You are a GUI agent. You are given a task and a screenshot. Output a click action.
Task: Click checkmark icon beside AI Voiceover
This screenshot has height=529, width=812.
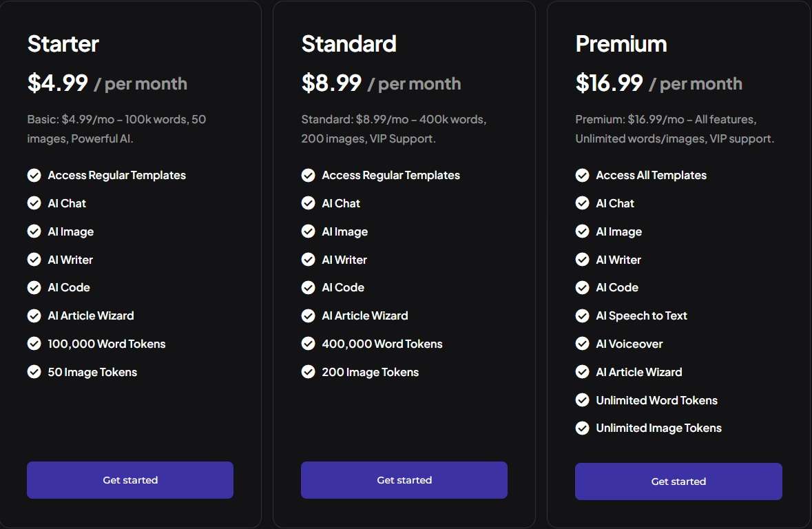[582, 344]
